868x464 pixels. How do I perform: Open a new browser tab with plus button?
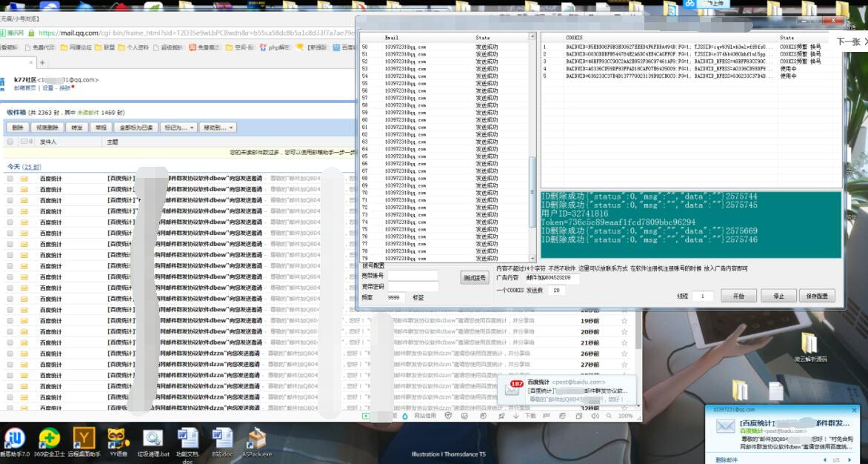(x=42, y=62)
